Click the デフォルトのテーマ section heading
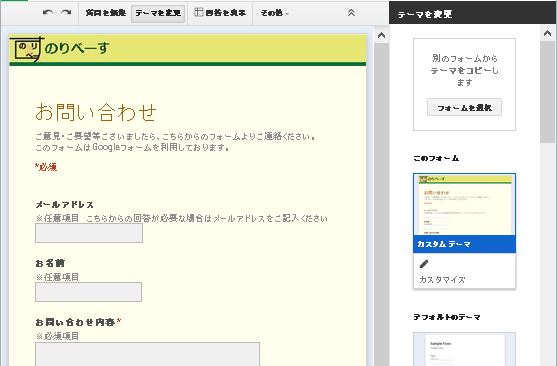557x366 pixels. click(x=447, y=317)
